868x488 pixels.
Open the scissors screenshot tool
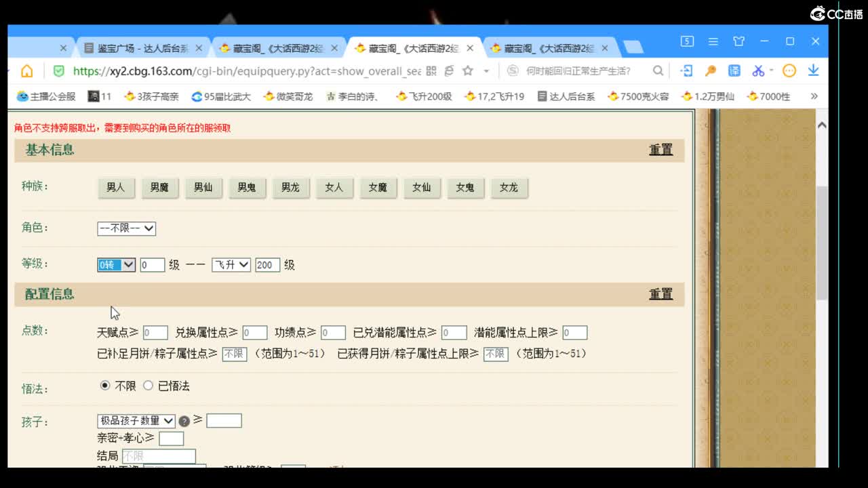pos(757,70)
